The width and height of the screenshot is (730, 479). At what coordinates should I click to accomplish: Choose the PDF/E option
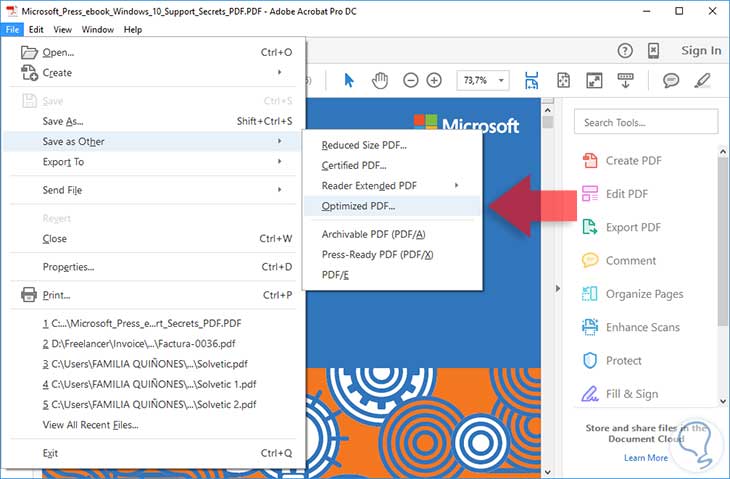pos(392,275)
